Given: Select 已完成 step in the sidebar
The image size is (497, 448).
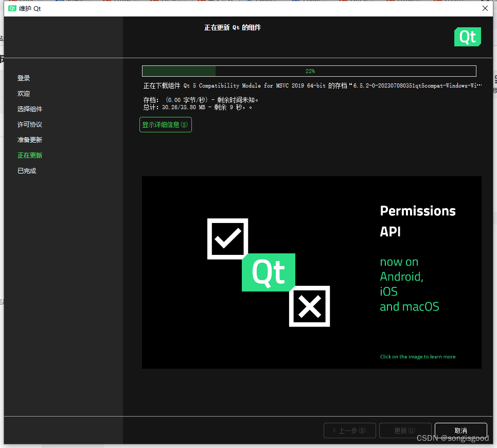Looking at the screenshot, I should (x=26, y=170).
